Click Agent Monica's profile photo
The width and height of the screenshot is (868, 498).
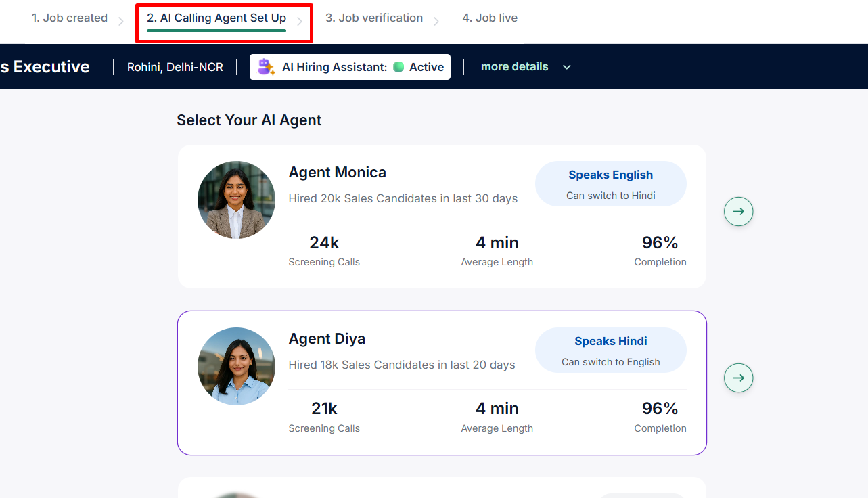point(236,200)
